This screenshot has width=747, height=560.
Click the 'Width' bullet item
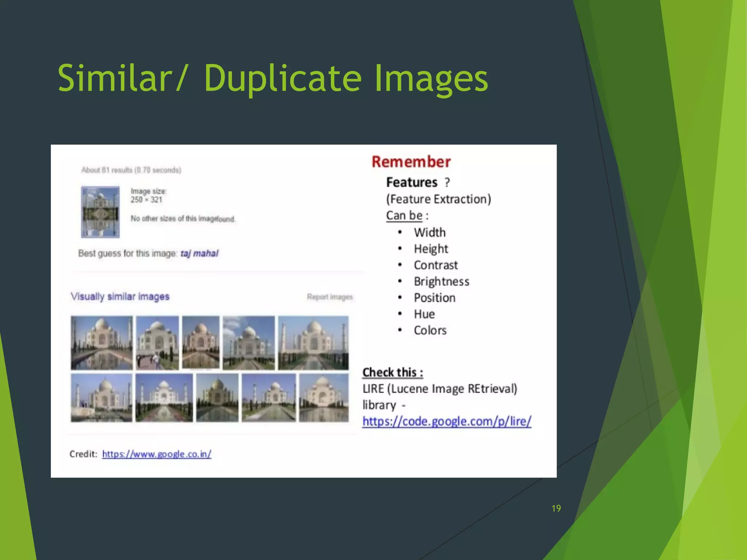tap(430, 232)
